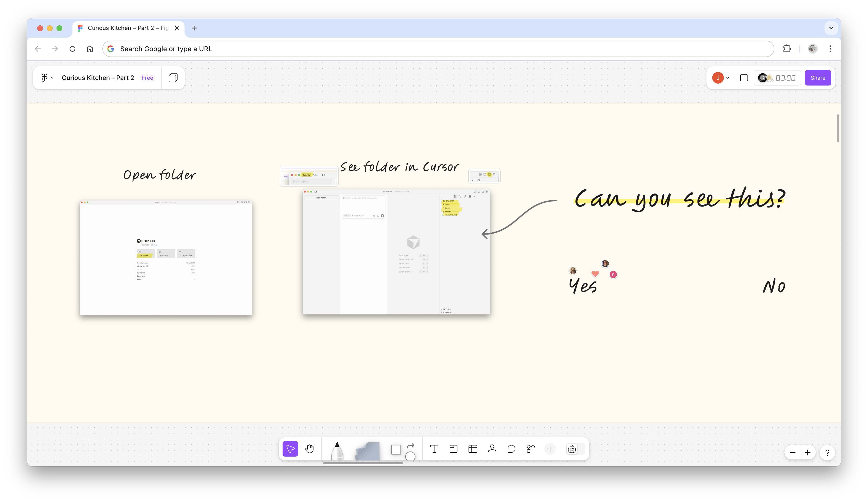868x502 pixels.
Task: Open a new browser tab
Action: click(x=194, y=28)
